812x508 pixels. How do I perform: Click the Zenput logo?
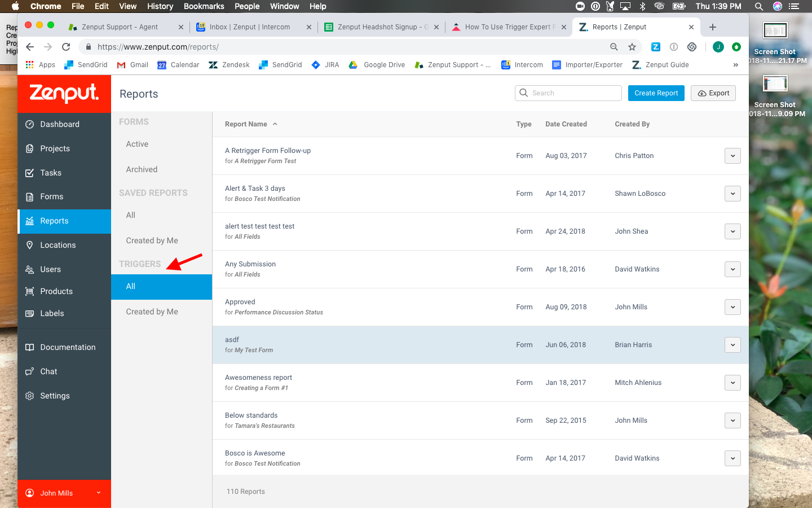pyautogui.click(x=64, y=93)
